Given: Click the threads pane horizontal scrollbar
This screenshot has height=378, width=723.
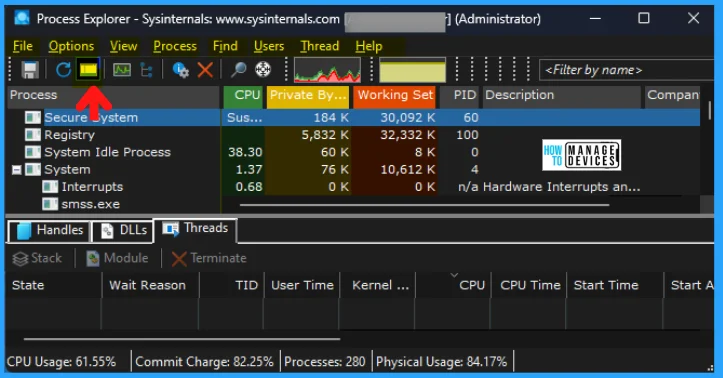Looking at the screenshot, I should coord(182,339).
